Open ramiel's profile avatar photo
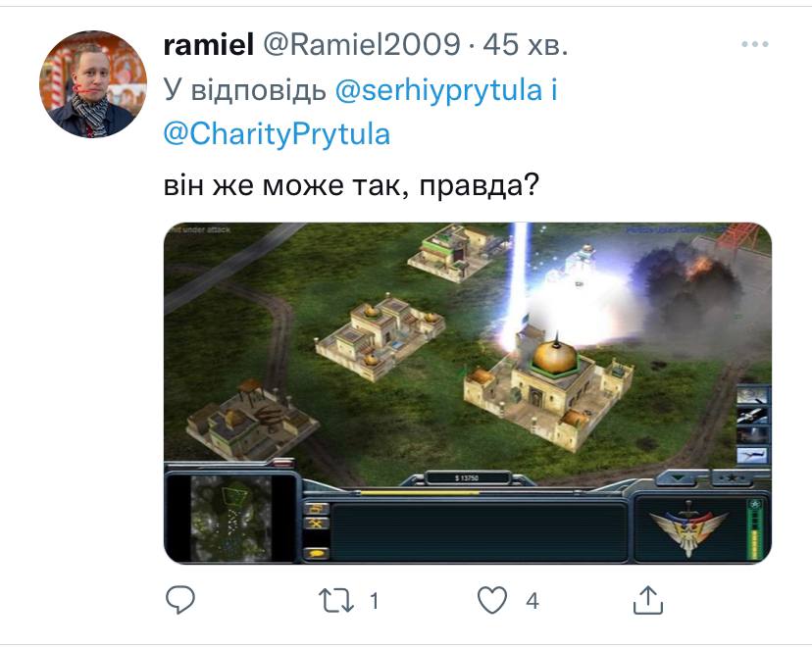 93,84
